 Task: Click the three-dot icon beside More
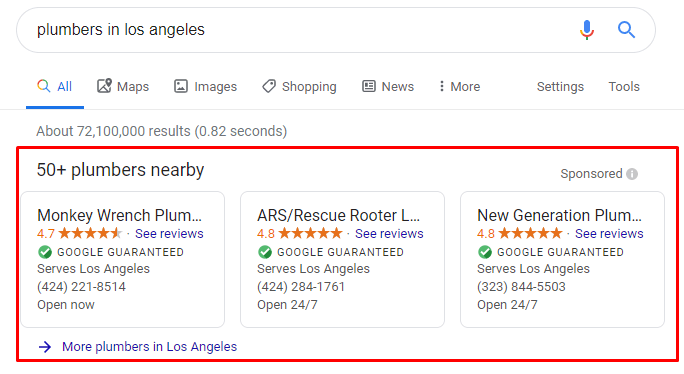[442, 86]
